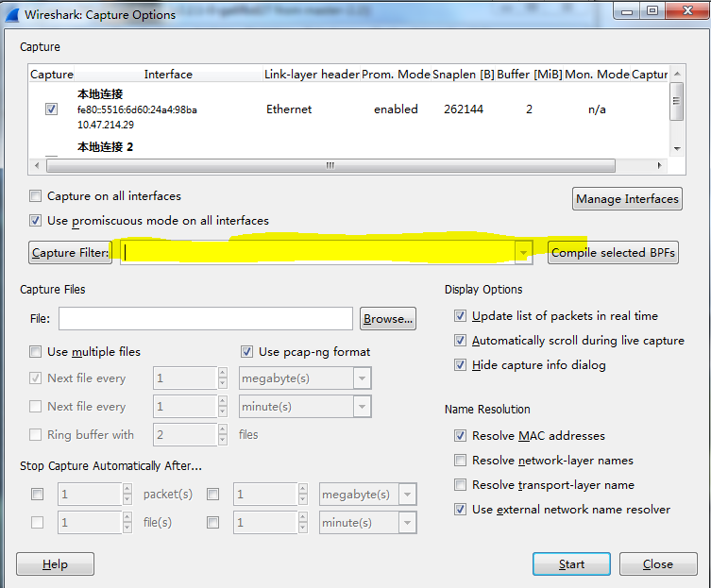The height and width of the screenshot is (588, 711).
Task: Click the Buffer [MiB] column header
Action: (530, 74)
